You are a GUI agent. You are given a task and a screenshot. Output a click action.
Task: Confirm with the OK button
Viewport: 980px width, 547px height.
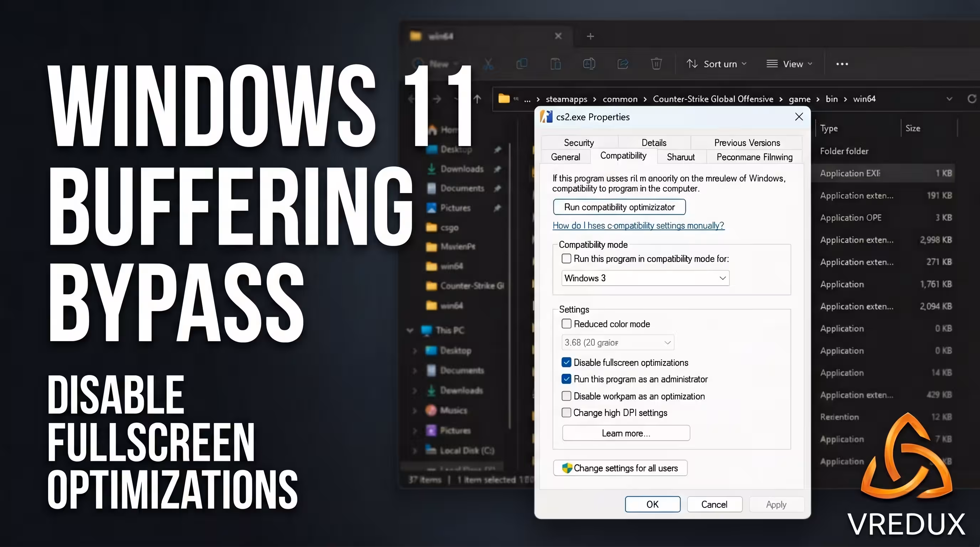coord(652,504)
